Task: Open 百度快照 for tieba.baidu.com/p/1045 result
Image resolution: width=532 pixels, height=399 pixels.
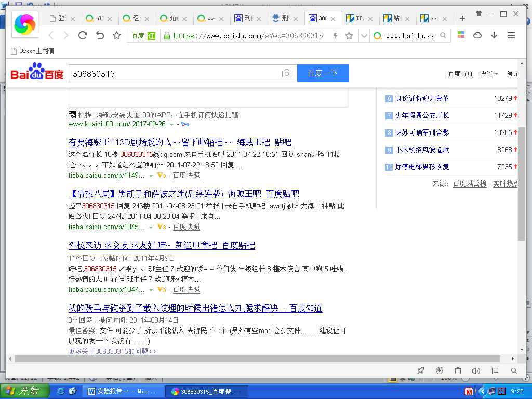Action: [187, 227]
